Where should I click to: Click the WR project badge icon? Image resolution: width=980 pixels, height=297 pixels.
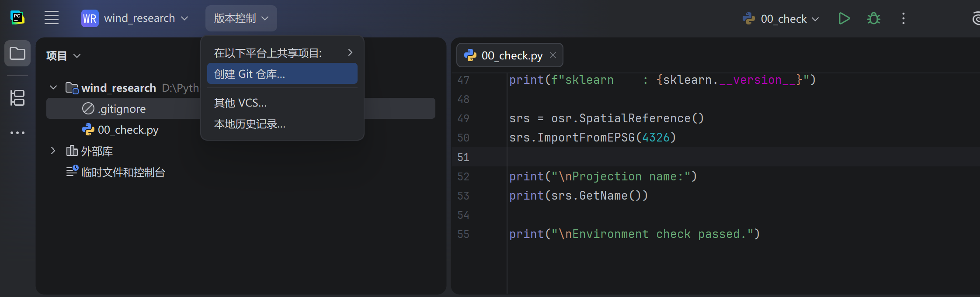[90, 18]
